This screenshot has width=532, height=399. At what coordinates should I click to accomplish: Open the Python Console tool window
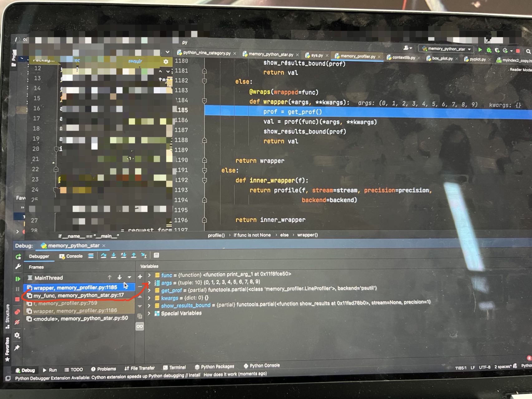pyautogui.click(x=261, y=366)
